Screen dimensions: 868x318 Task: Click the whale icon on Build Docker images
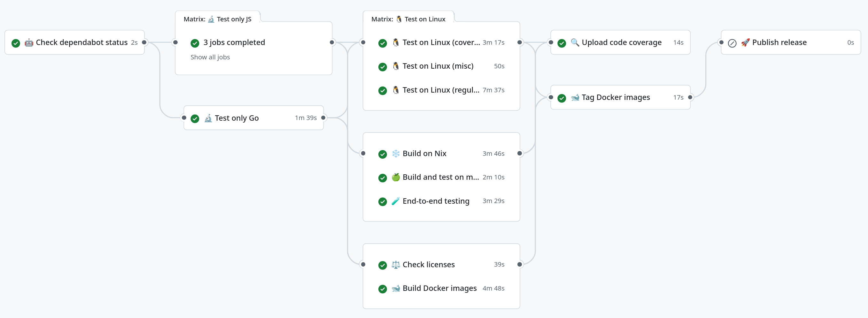[x=396, y=288]
